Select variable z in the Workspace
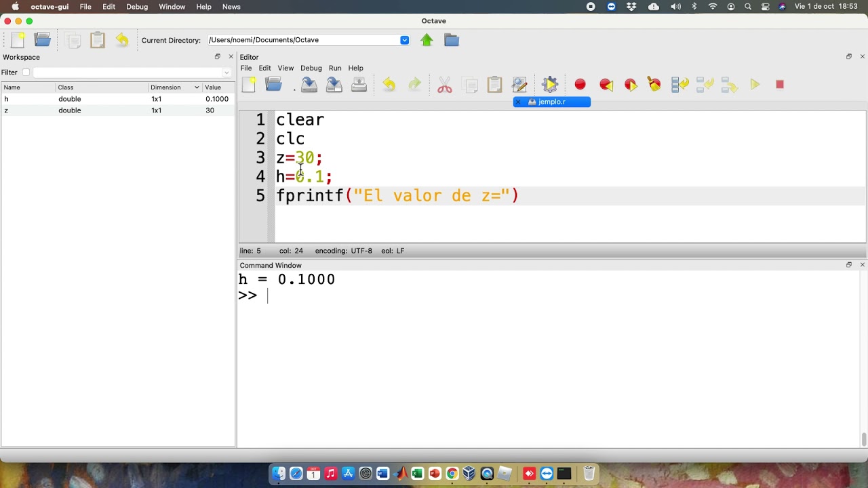The width and height of the screenshot is (868, 488). pos(118,110)
